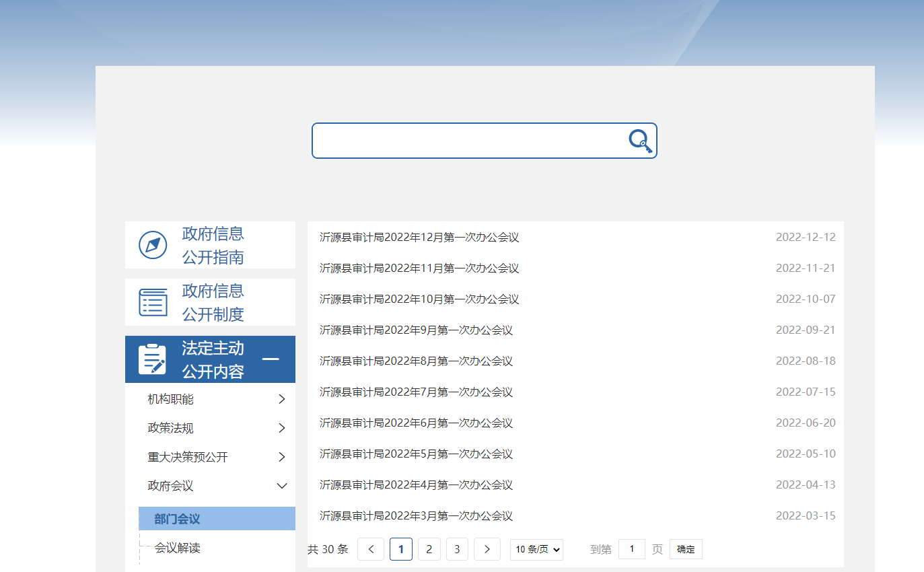924x572 pixels.
Task: Go to page 2 of results
Action: (429, 549)
